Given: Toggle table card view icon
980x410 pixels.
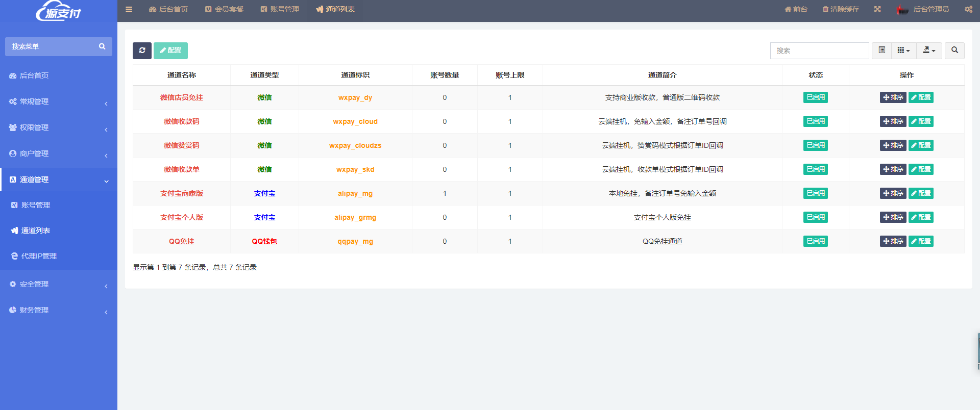Looking at the screenshot, I should pos(881,50).
